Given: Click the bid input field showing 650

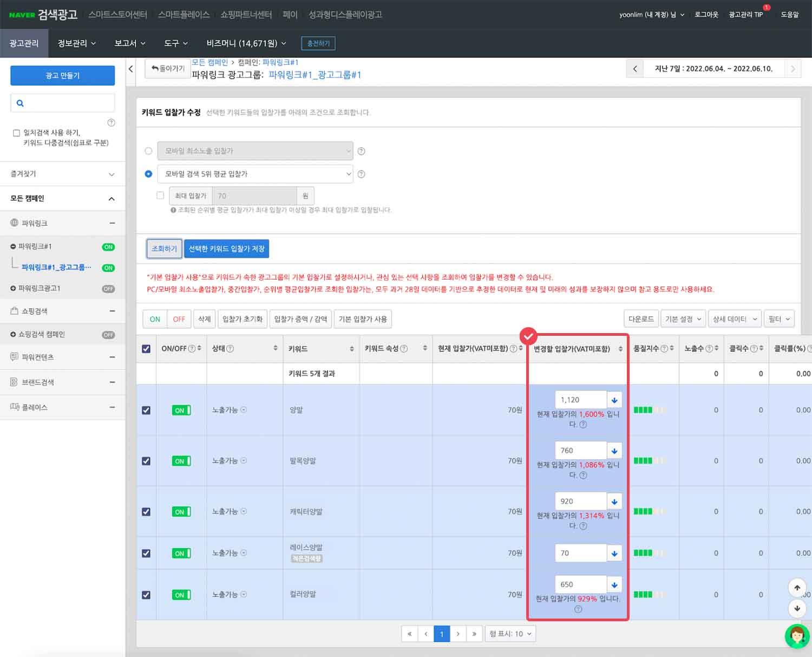Looking at the screenshot, I should point(580,584).
